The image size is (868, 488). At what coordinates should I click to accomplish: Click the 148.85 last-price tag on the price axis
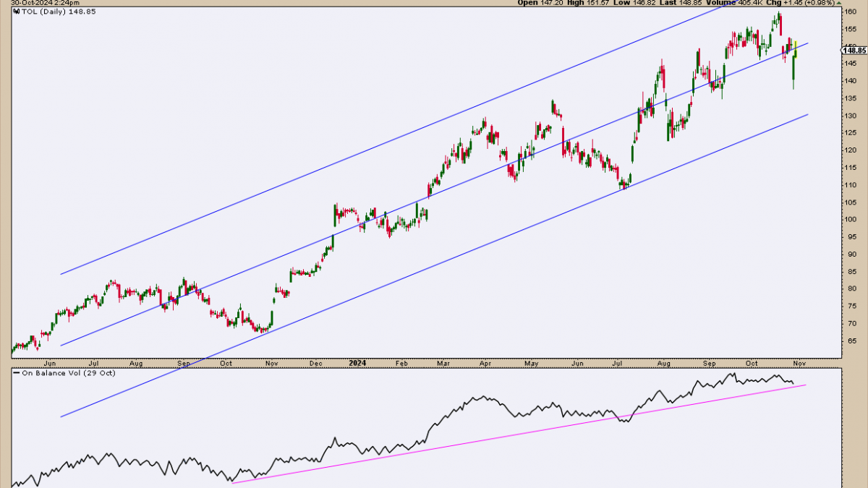tap(855, 50)
